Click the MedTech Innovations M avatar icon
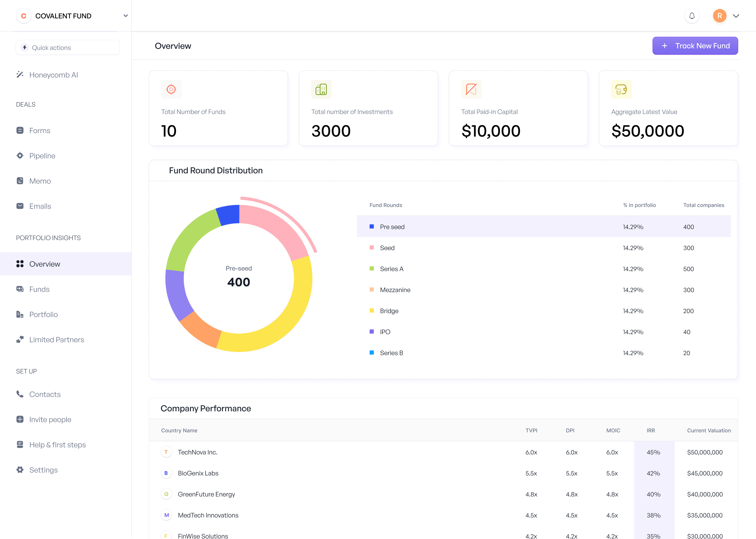The height and width of the screenshot is (539, 756). point(166,515)
